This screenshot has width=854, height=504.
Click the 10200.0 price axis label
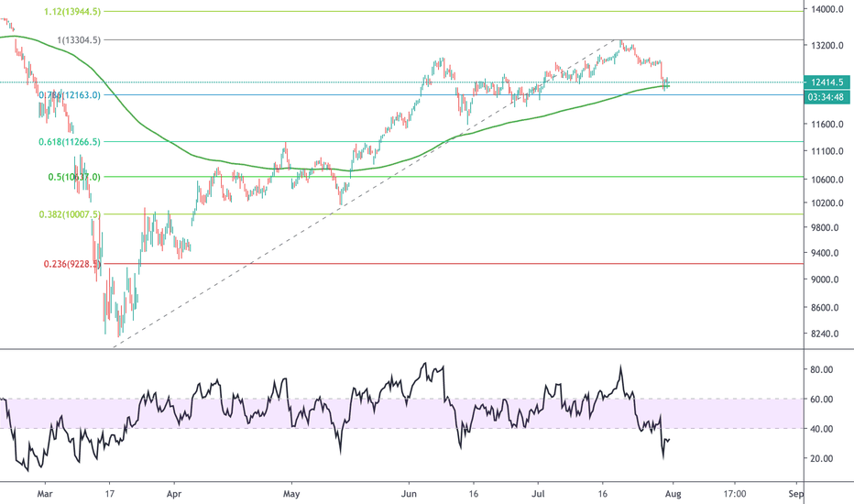tap(827, 203)
